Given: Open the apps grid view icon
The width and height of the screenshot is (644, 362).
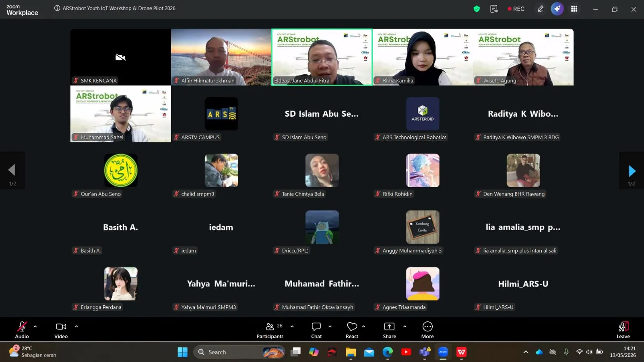Looking at the screenshot, I should [x=574, y=9].
